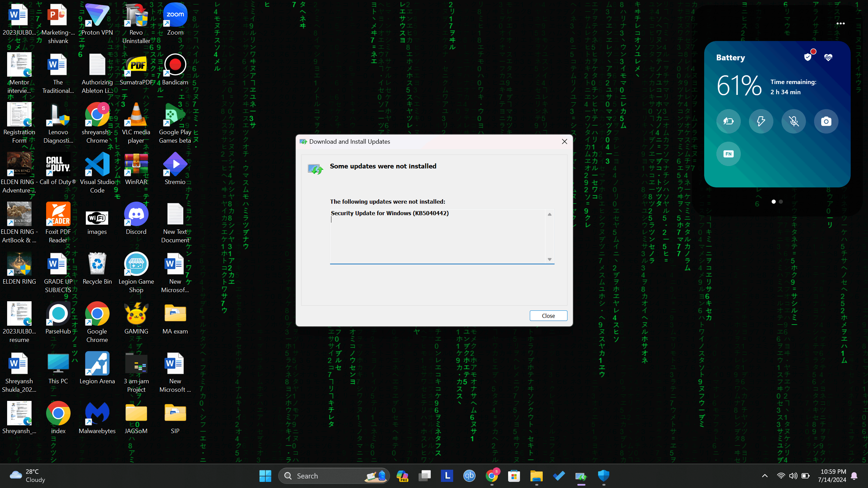
Task: Open the GAMING Pikachu folder icon
Action: 136,318
